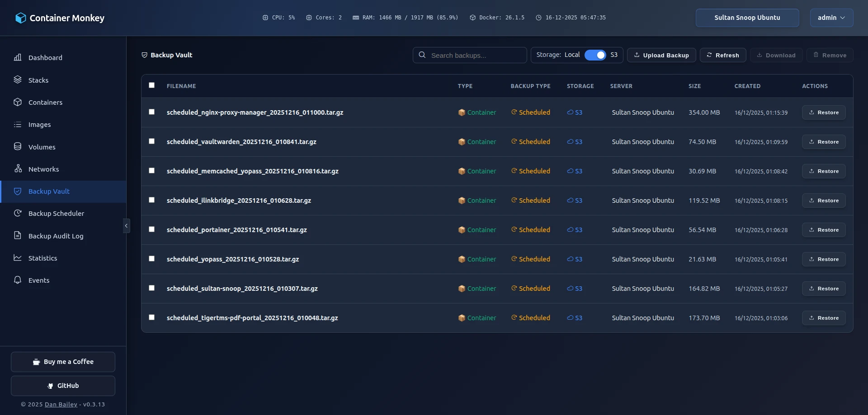Switch to the Backup Audit Log section
The image size is (868, 415).
point(56,236)
